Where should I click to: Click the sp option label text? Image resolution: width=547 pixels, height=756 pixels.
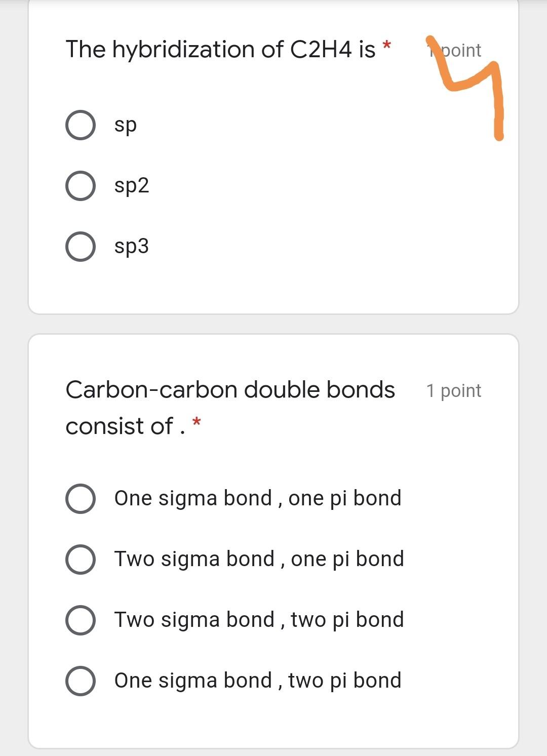125,125
